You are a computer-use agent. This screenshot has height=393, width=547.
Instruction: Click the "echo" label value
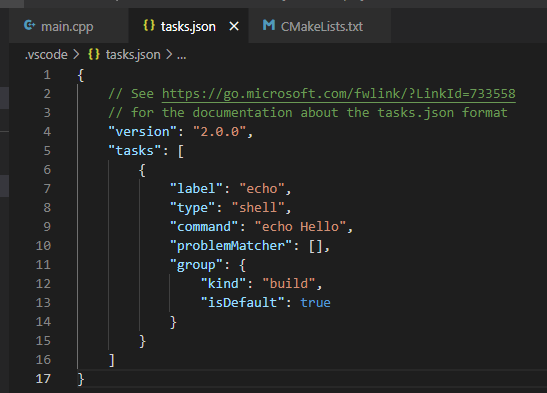coord(262,189)
